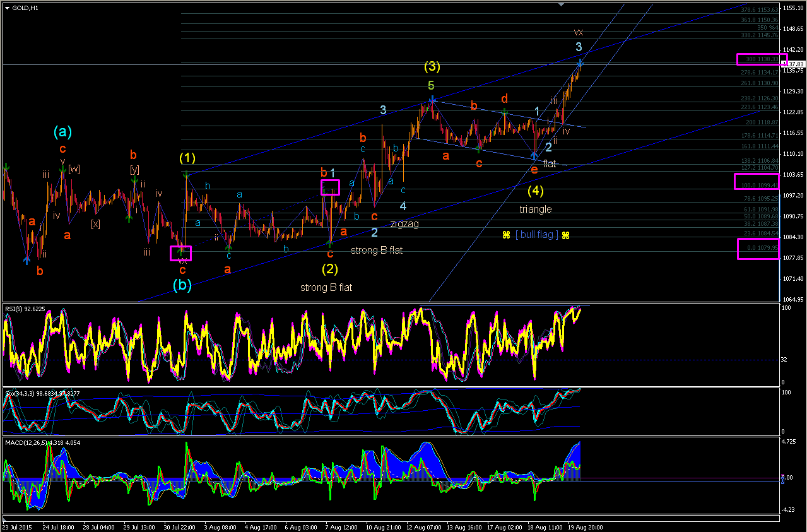Image resolution: width=807 pixels, height=532 pixels.
Task: Select blue down arrow below light-blue wave 3 top
Action: coord(580,62)
